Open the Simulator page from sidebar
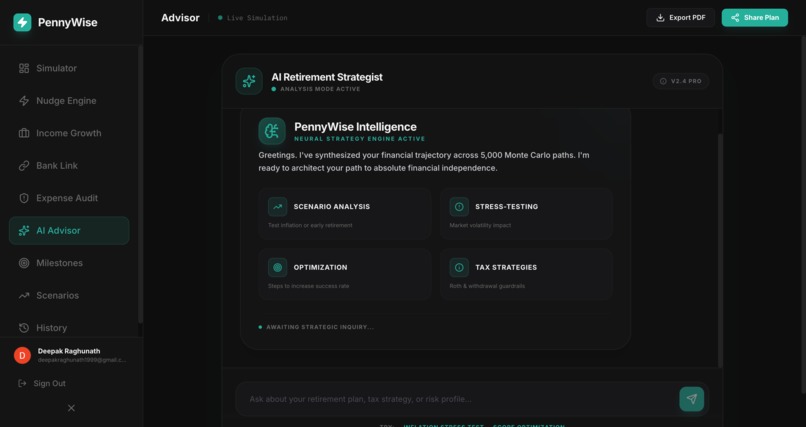 point(69,68)
